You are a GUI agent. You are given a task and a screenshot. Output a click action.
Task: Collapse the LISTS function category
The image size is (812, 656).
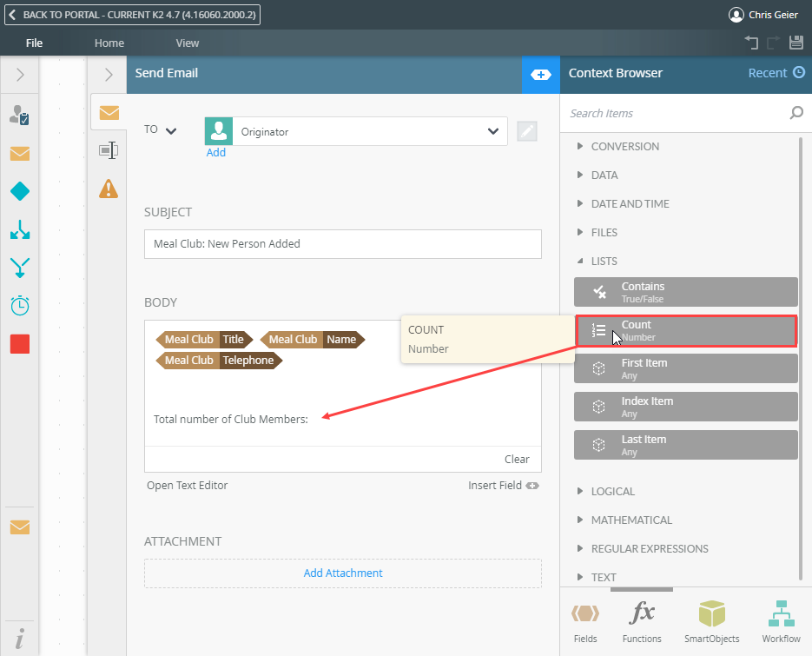604,261
